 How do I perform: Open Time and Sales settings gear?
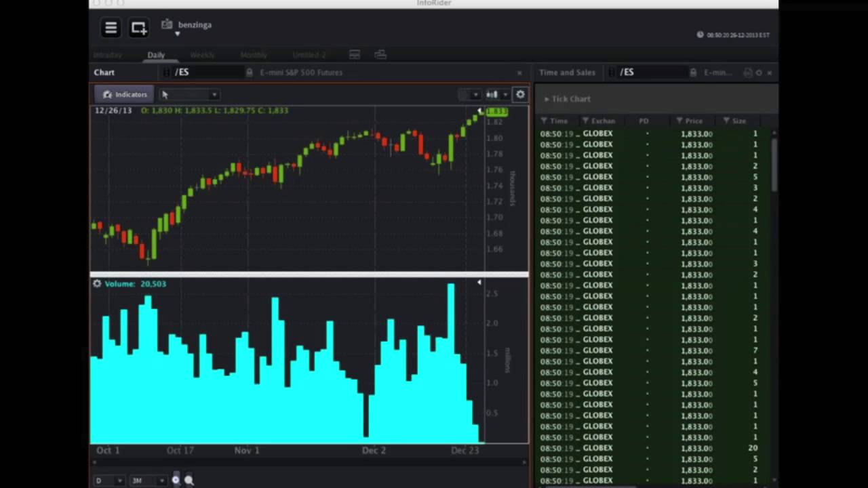(x=759, y=73)
